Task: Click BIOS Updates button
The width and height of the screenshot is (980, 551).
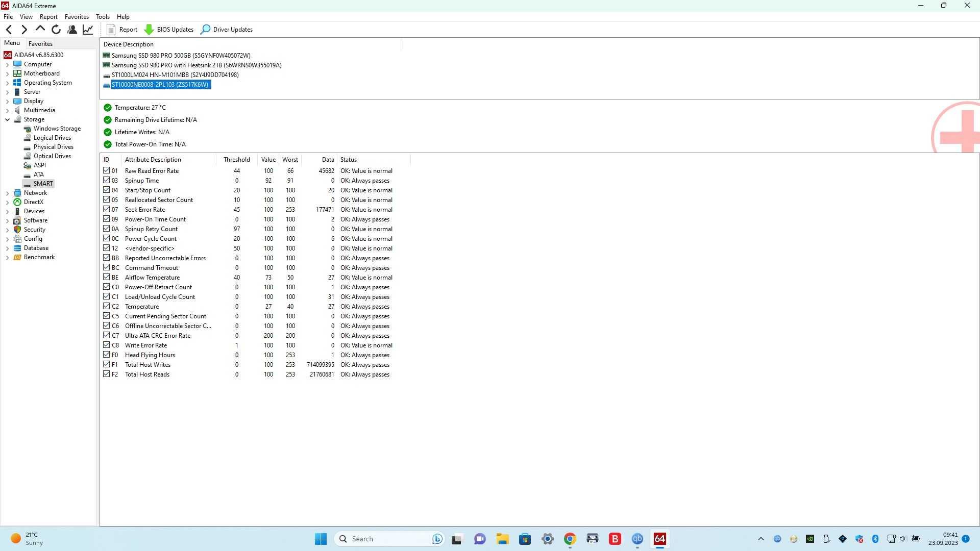Action: 169,30
